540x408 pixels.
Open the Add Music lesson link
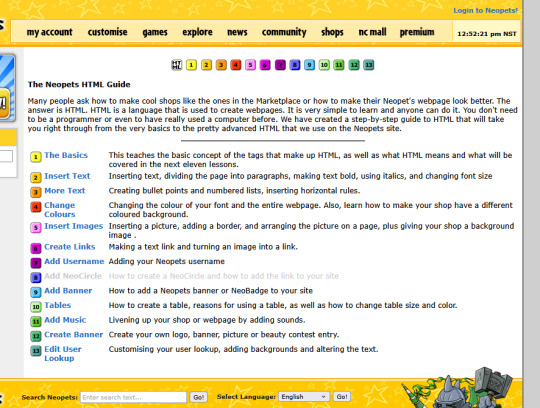[x=65, y=320]
